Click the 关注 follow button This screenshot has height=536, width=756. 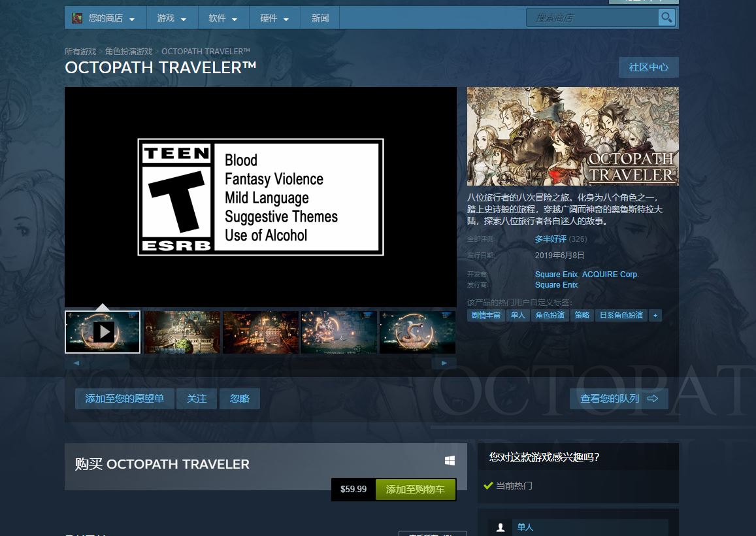click(197, 399)
